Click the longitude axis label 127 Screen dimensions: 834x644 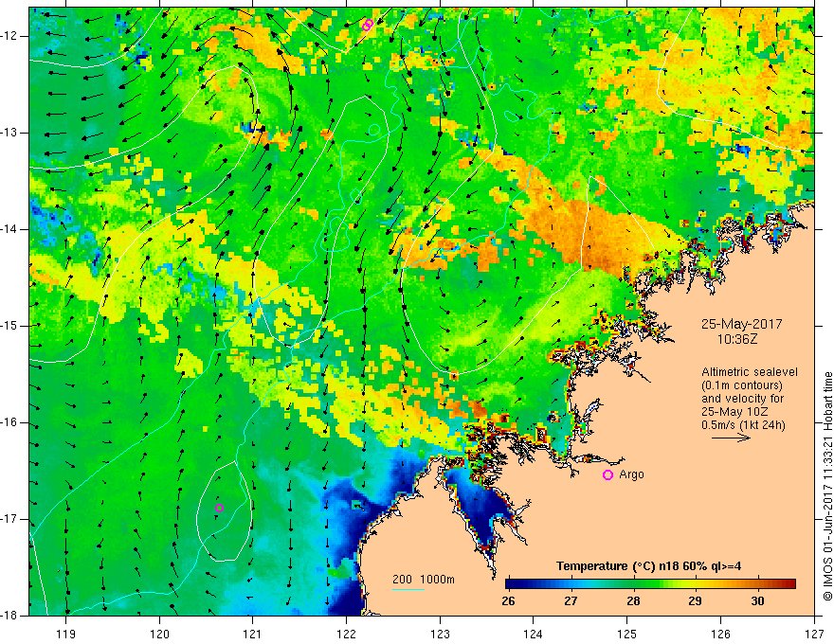pyautogui.click(x=814, y=634)
